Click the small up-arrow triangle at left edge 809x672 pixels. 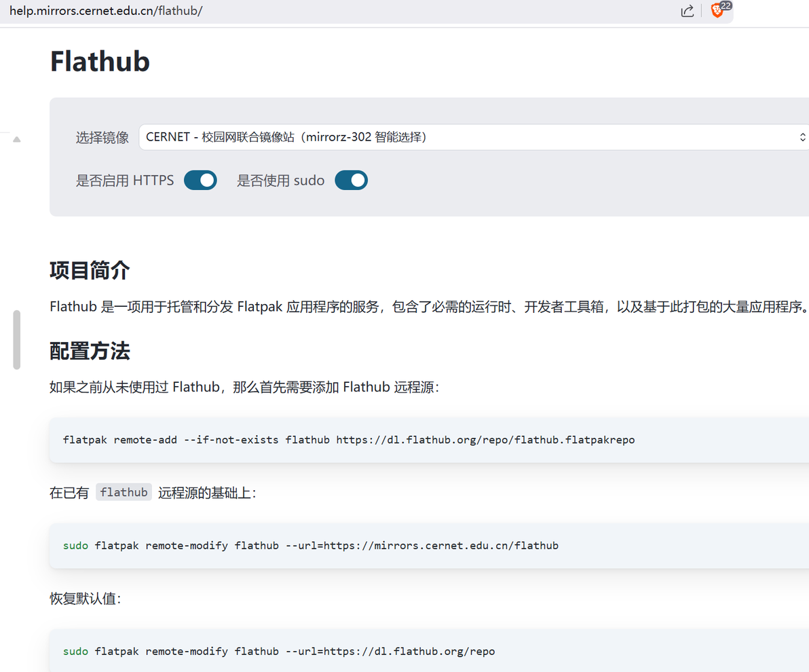[x=16, y=139]
